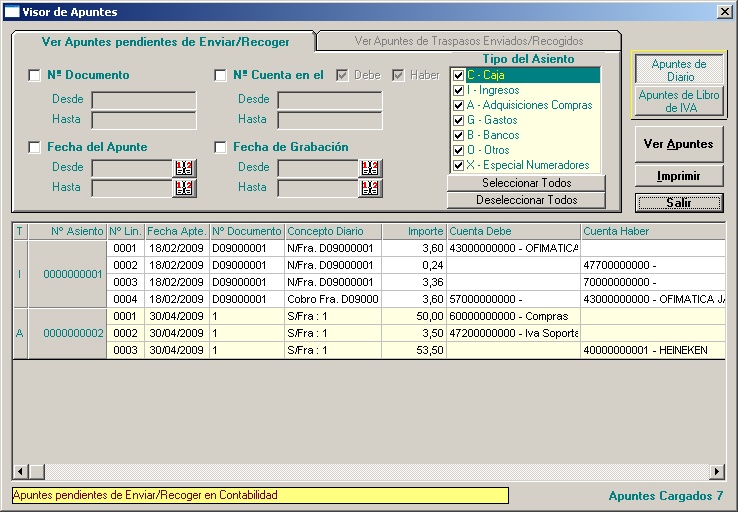Switch to Ver Apuntes pendientes de Enviar/Recoger tab
The width and height of the screenshot is (738, 512).
click(165, 41)
